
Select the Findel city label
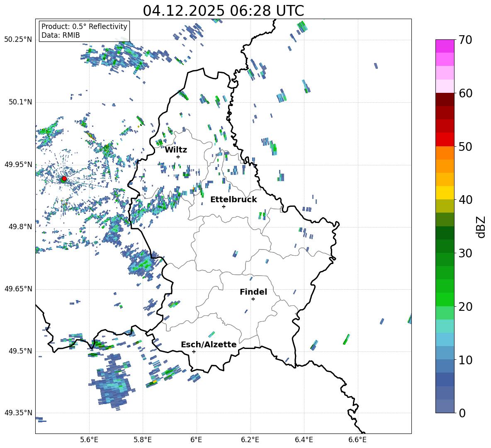(253, 292)
